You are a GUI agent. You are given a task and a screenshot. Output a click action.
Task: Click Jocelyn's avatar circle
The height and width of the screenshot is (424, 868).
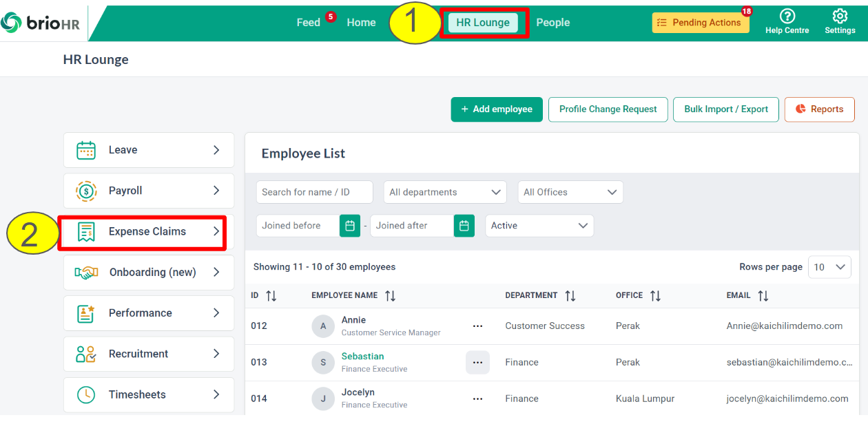pyautogui.click(x=323, y=399)
